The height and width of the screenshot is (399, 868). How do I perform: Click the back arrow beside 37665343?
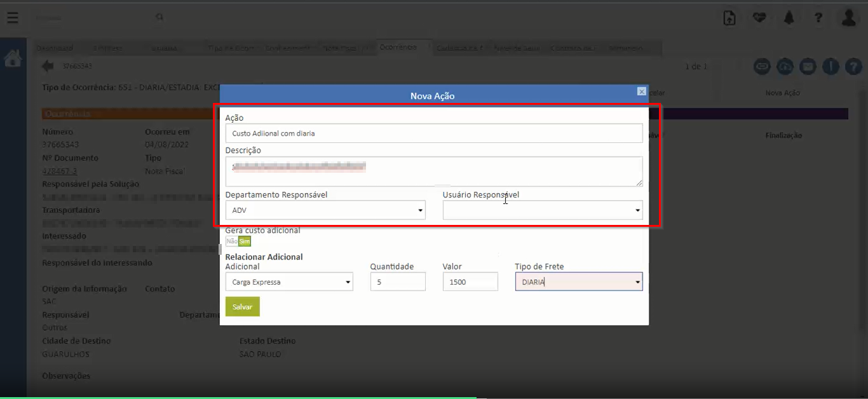48,66
